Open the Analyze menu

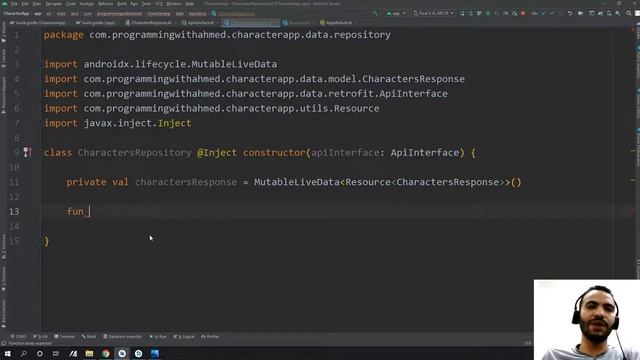tap(87, 4)
